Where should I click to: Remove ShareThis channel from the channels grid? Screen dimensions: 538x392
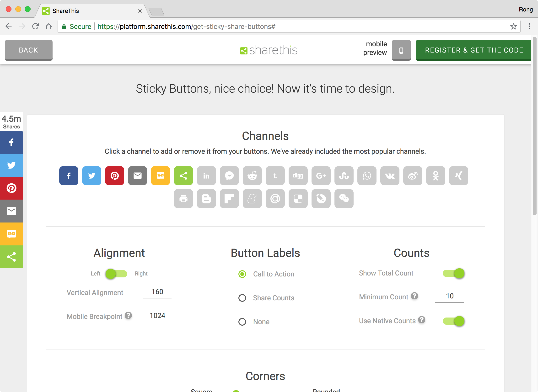tap(183, 176)
